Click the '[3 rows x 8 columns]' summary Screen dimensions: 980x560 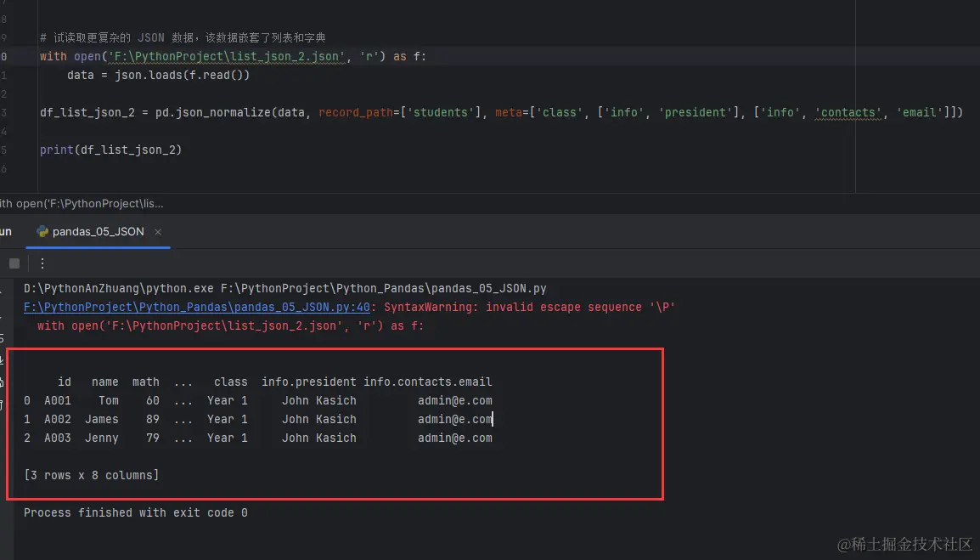(91, 476)
